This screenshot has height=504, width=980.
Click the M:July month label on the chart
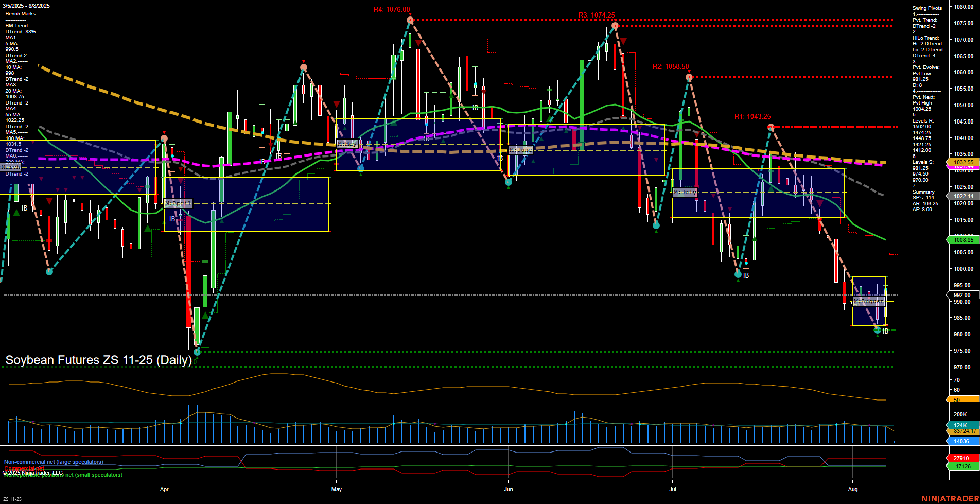(x=686, y=192)
